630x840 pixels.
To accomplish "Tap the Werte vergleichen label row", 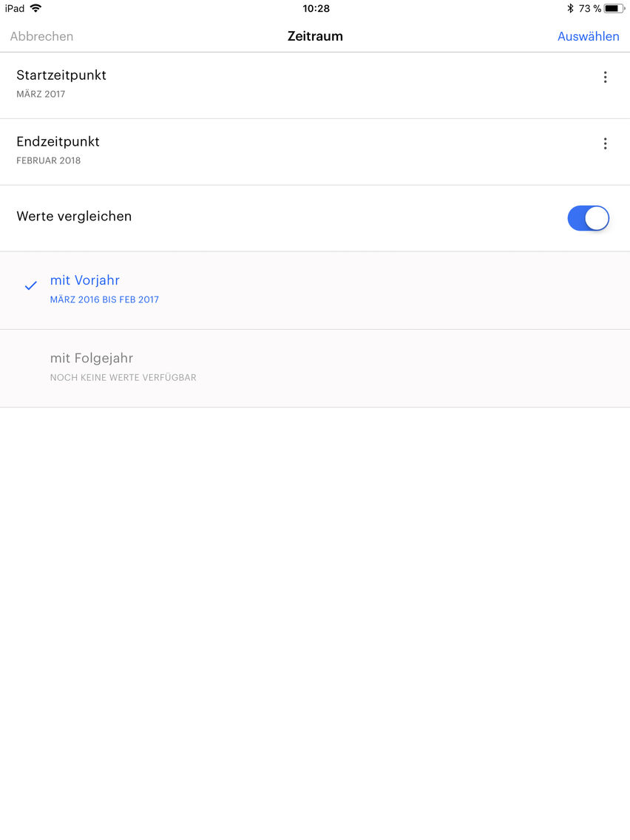I will 315,219.
